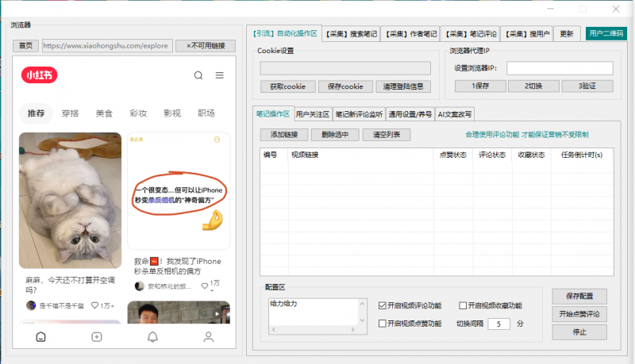Click the Xiaohongshu red logo
635x364 pixels.
click(39, 75)
